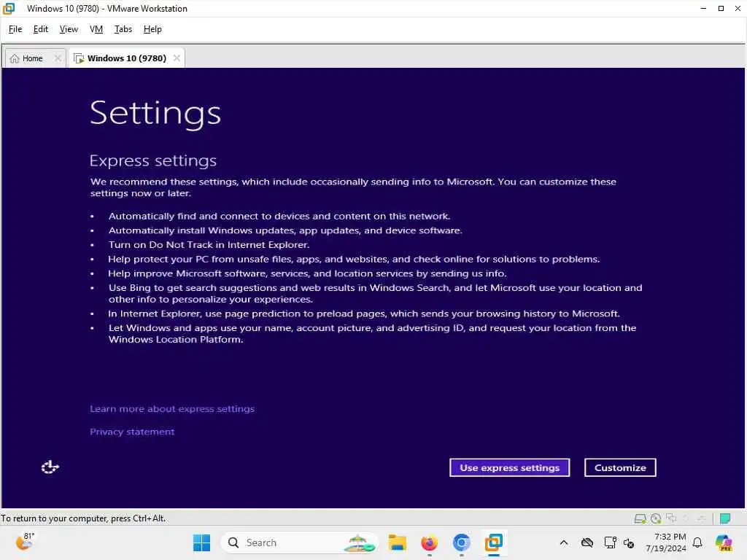Click the VMware Workstation taskbar icon
The height and width of the screenshot is (560, 747).
[494, 542]
